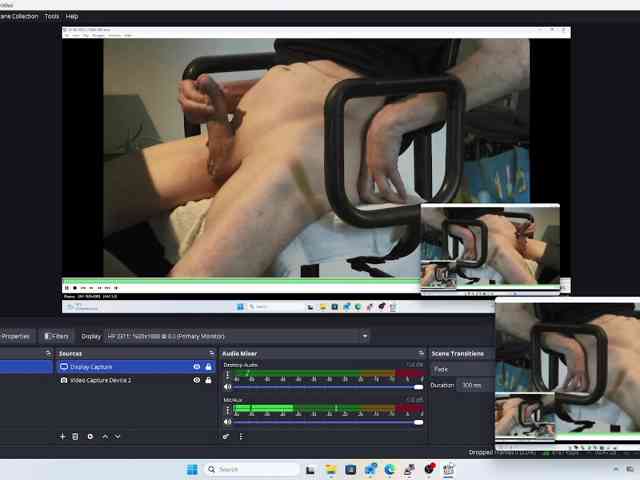
Task: Open File Explorer from the taskbar
Action: [331, 469]
